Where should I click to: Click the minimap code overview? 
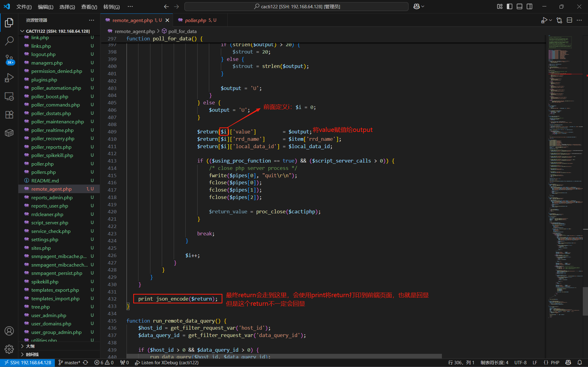click(x=565, y=176)
